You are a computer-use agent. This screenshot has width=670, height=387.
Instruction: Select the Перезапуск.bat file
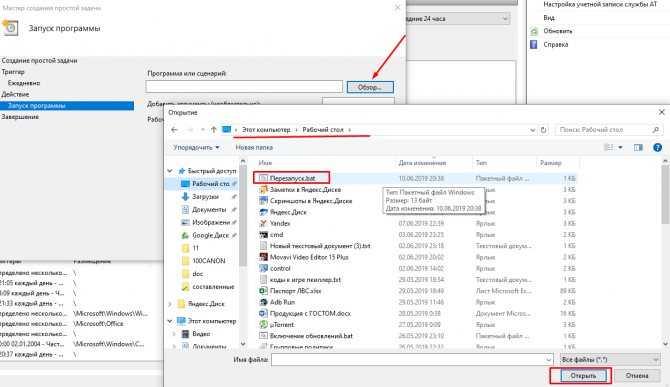point(292,178)
